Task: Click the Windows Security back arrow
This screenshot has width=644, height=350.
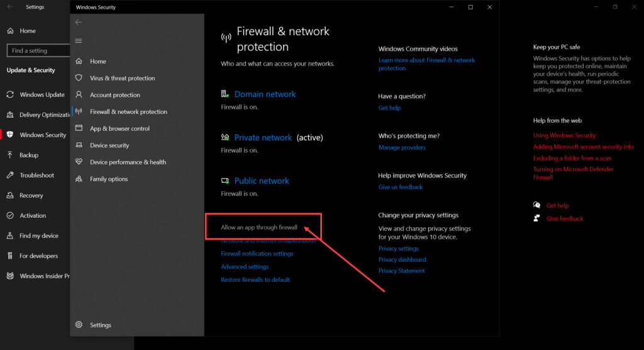Action: click(x=79, y=22)
